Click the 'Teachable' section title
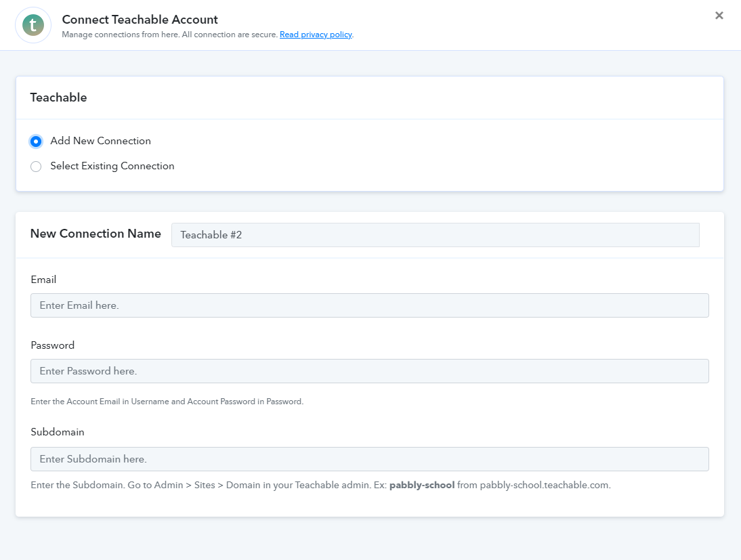 tap(59, 98)
